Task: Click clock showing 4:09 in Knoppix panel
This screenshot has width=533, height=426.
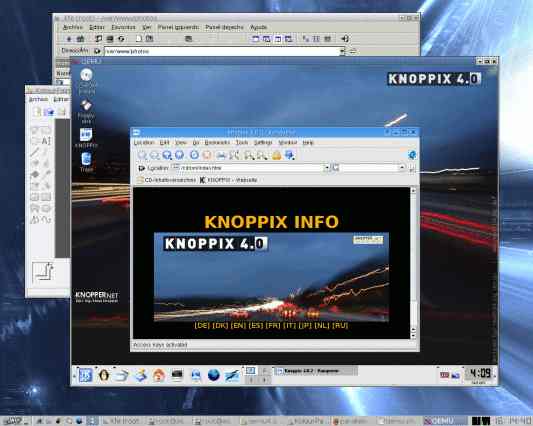Action: [480, 373]
